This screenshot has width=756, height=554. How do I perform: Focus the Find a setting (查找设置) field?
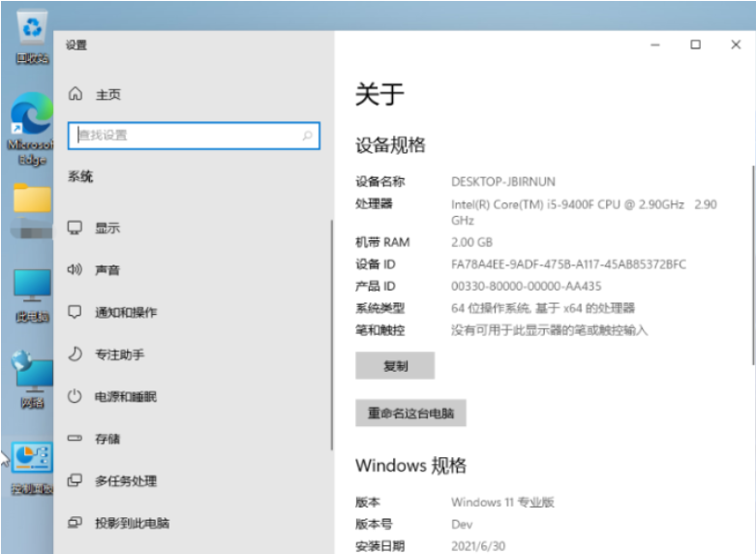click(x=184, y=136)
